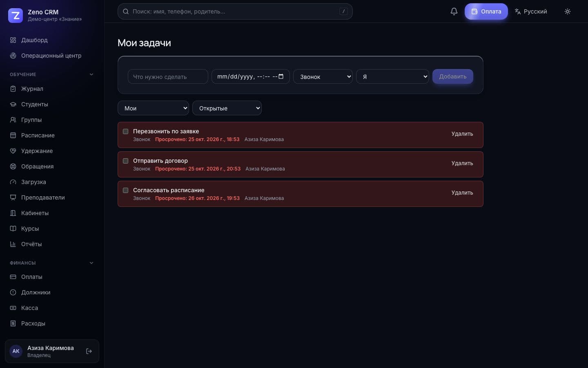Image resolution: width=588 pixels, height=368 pixels.
Task: Focus the Что нужно сделать field
Action: [x=168, y=76]
